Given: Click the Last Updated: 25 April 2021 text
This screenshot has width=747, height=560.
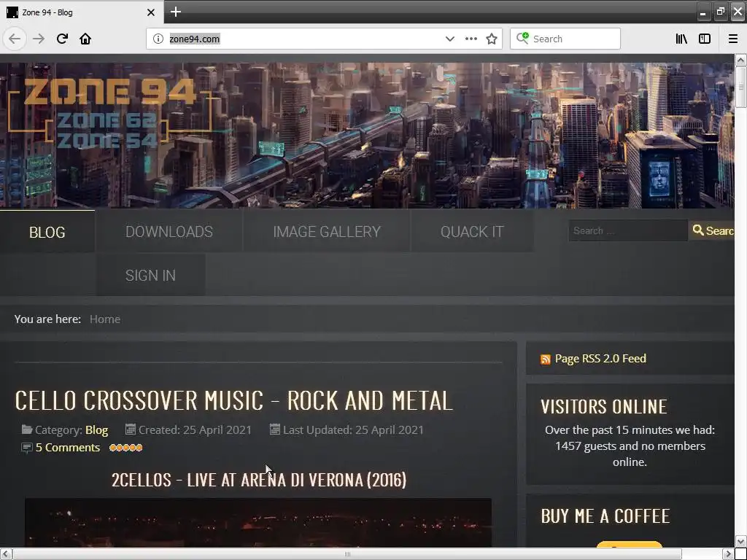Looking at the screenshot, I should point(353,430).
